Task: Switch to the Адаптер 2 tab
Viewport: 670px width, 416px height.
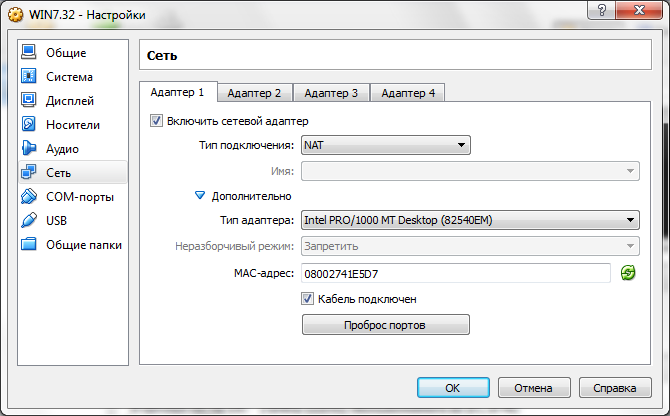Action: pyautogui.click(x=254, y=93)
